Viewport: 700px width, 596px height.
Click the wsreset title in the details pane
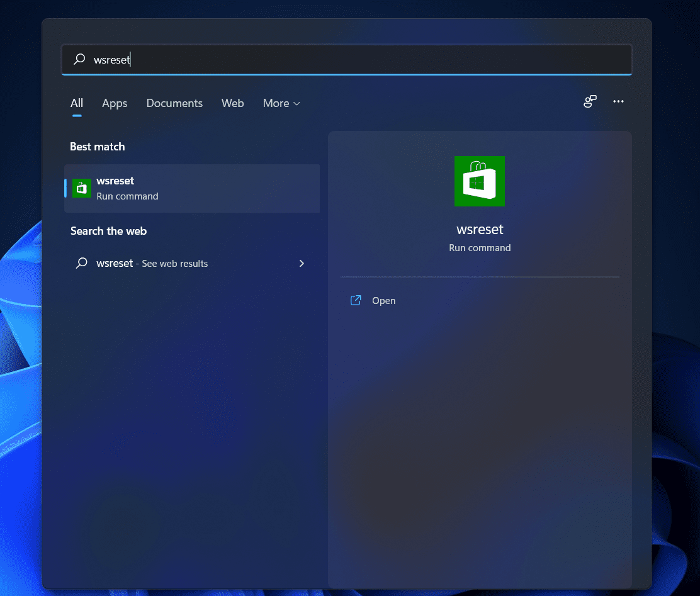pos(480,229)
